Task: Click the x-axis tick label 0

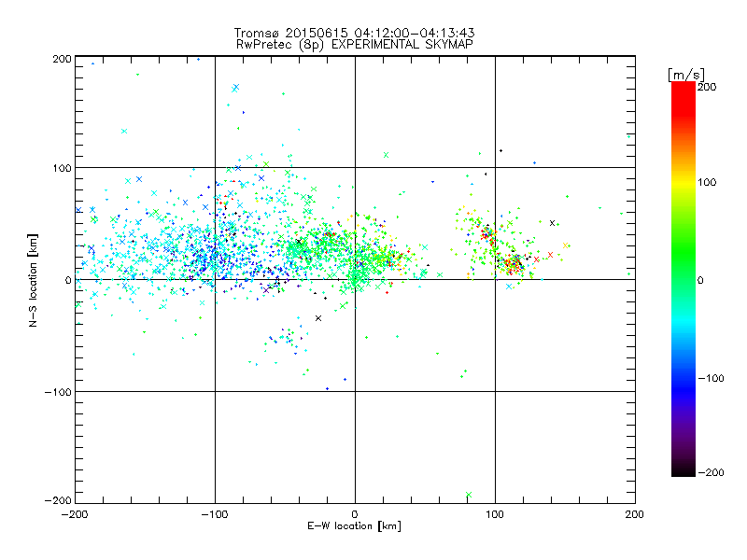Action: (x=355, y=514)
